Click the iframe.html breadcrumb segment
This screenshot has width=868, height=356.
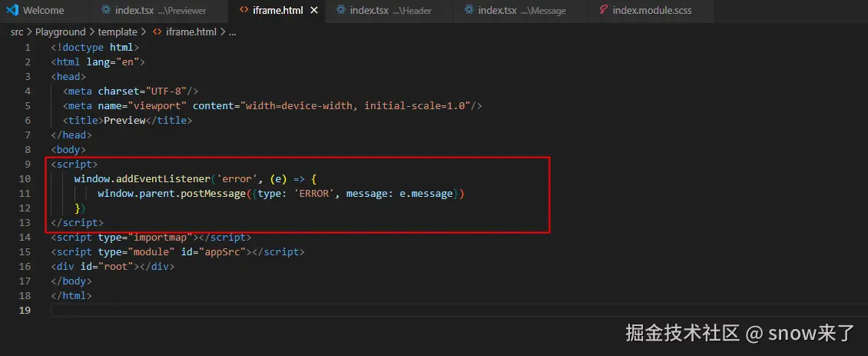point(192,32)
